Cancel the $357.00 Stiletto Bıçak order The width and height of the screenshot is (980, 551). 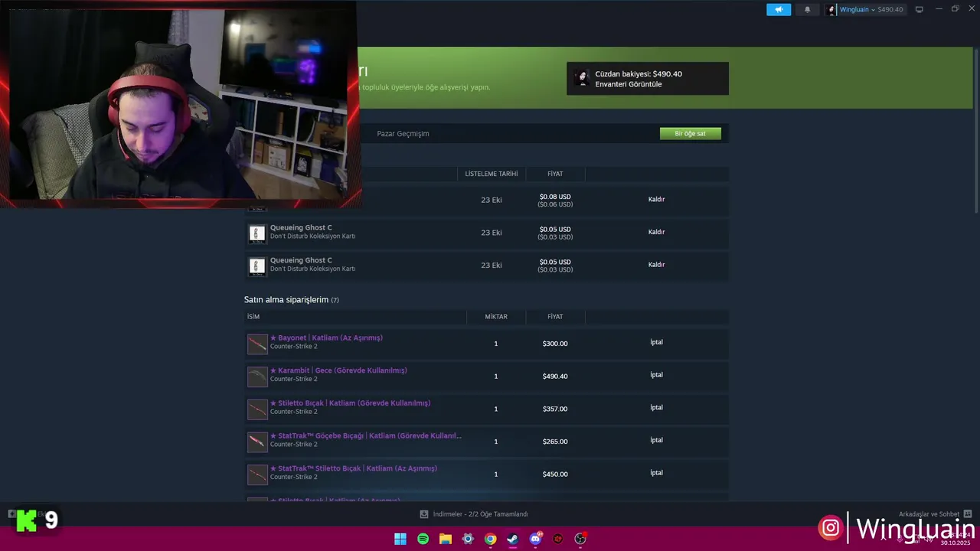(x=656, y=408)
